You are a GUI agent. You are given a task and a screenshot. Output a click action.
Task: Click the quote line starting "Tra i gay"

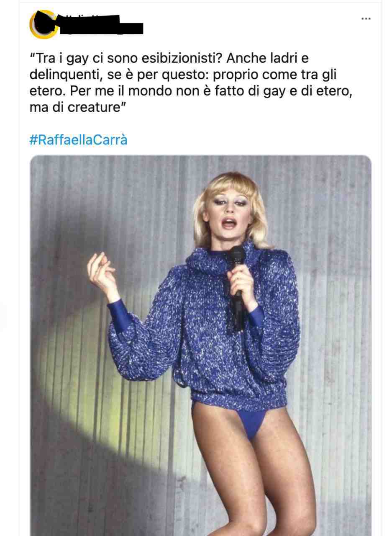(169, 59)
